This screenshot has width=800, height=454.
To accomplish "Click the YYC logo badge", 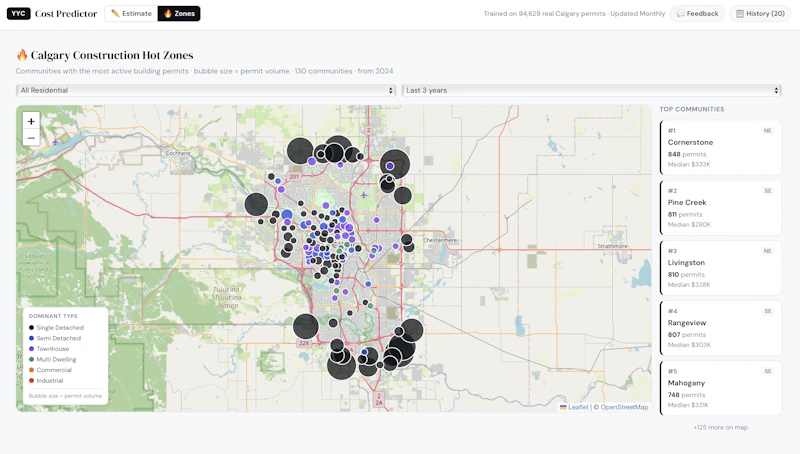I will tap(18, 13).
